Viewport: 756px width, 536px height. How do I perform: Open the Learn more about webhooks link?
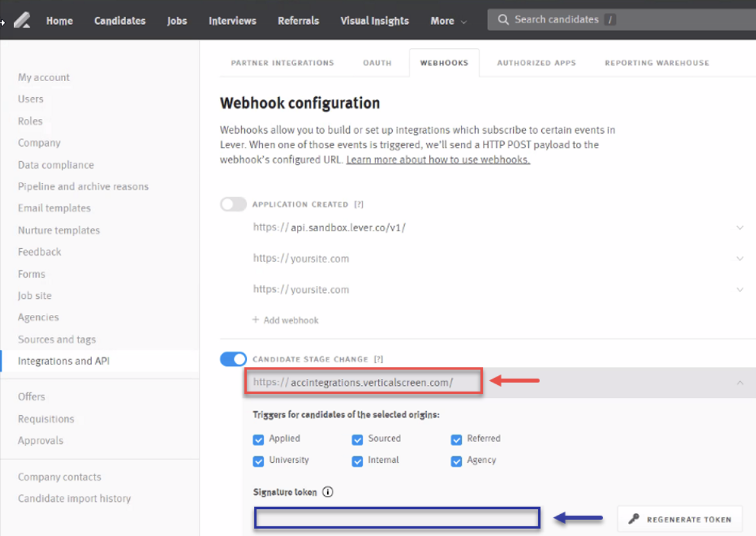[438, 159]
